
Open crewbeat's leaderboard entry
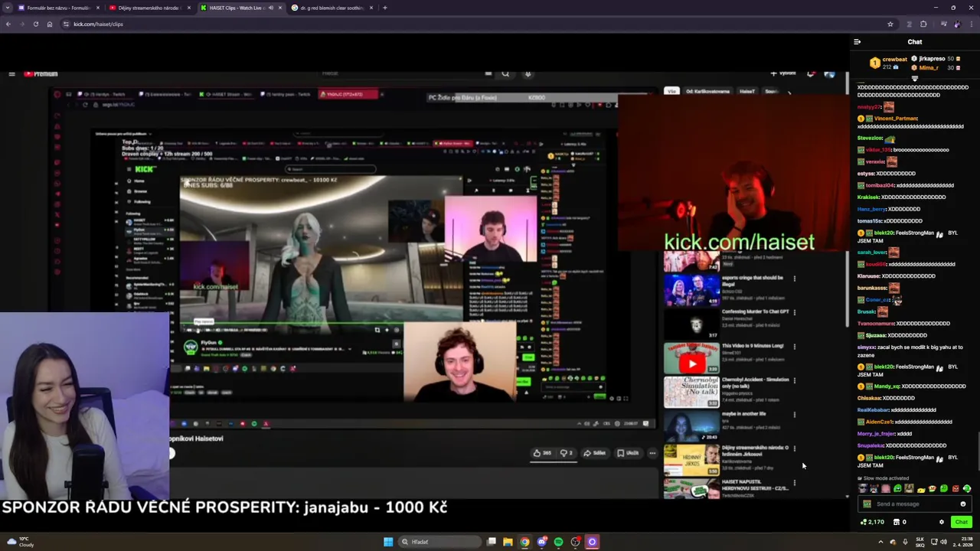click(x=890, y=63)
